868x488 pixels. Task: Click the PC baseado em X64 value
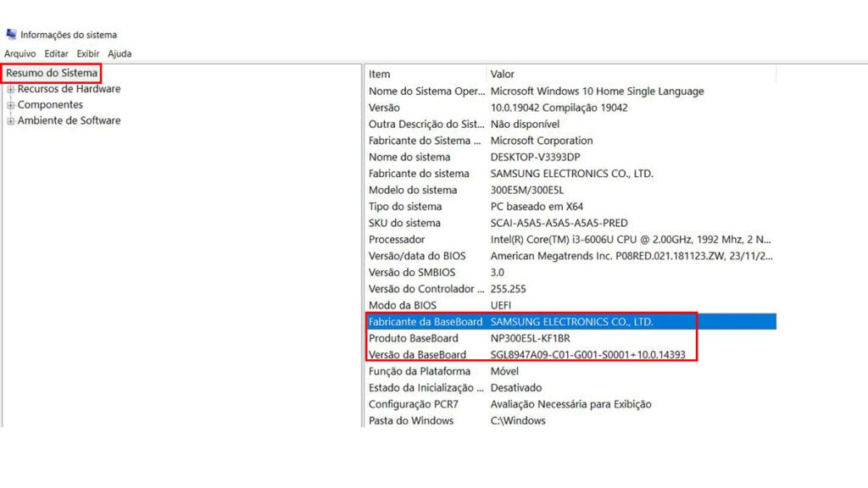537,207
